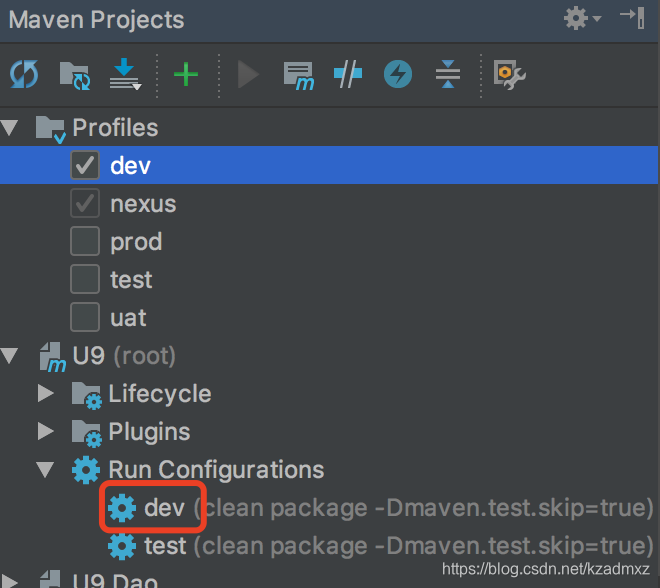
Task: Uncheck the dev profile checkbox
Action: pyautogui.click(x=85, y=165)
